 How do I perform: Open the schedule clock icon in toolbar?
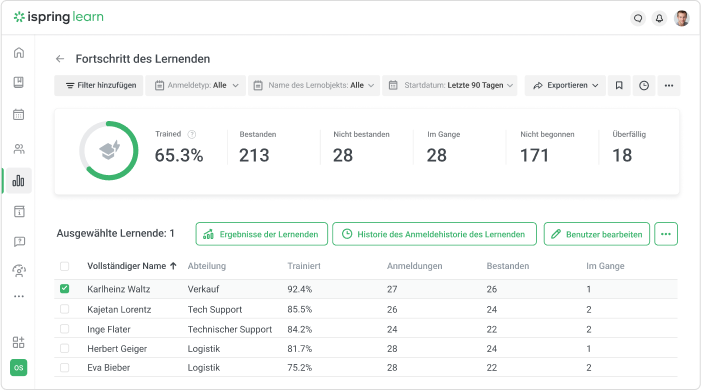(x=644, y=85)
